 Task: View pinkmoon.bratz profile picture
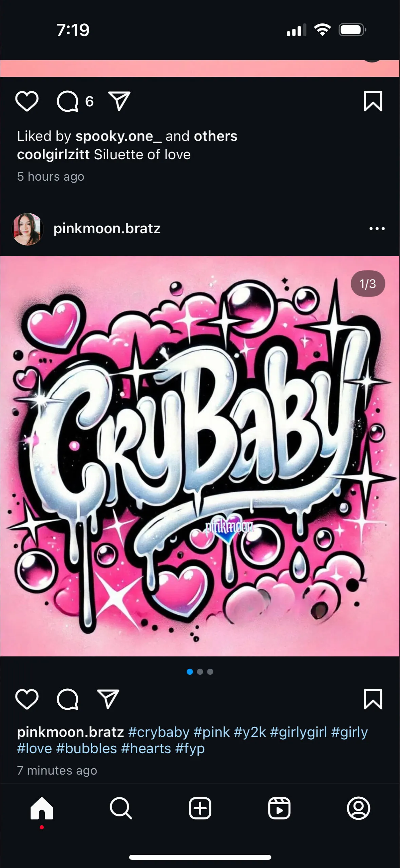pyautogui.click(x=27, y=229)
